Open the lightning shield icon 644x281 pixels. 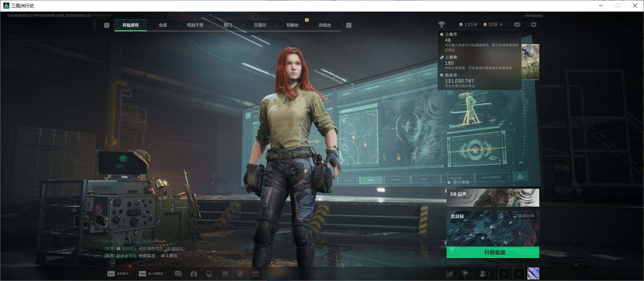(x=240, y=274)
